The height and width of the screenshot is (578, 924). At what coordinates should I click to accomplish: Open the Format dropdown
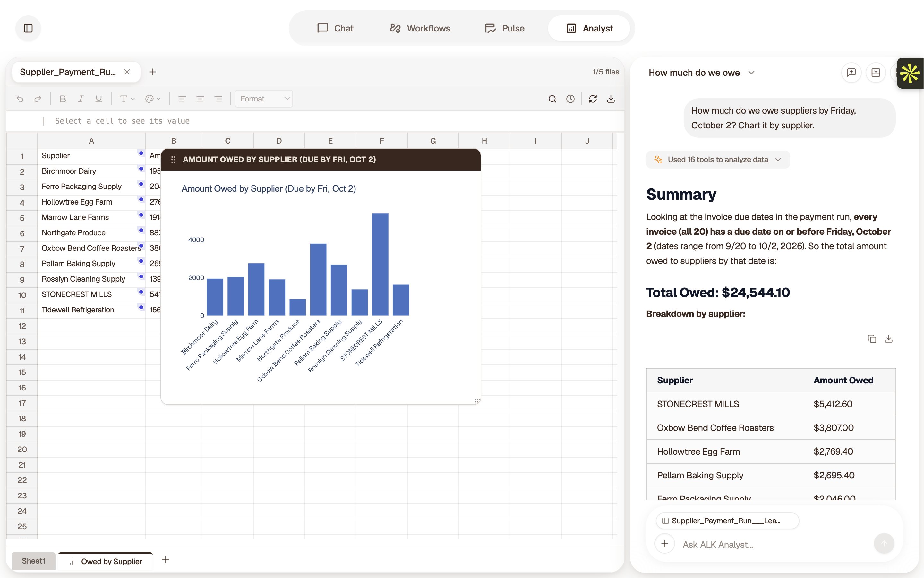(264, 99)
